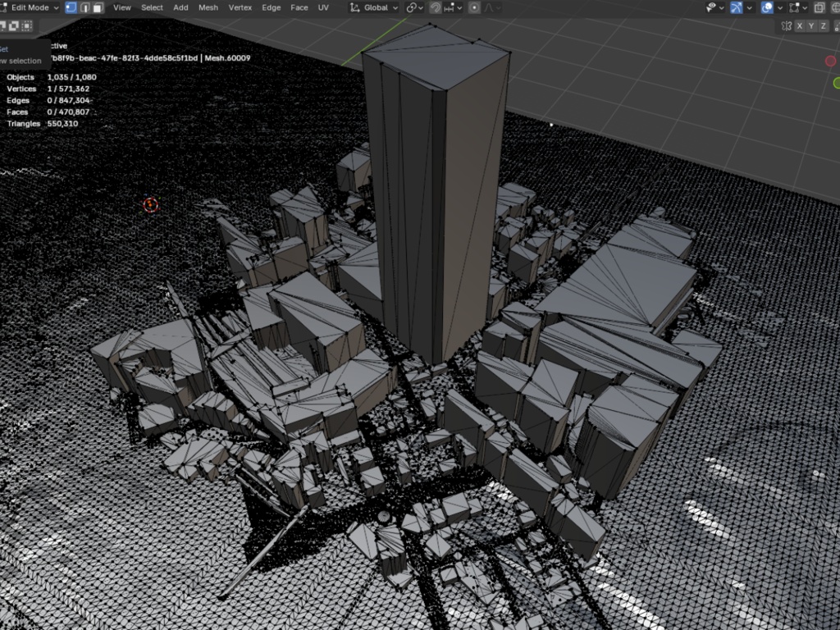Screen dimensions: 840x630
Task: Click the Faces count '0 / 470,807'
Action: 68,112
